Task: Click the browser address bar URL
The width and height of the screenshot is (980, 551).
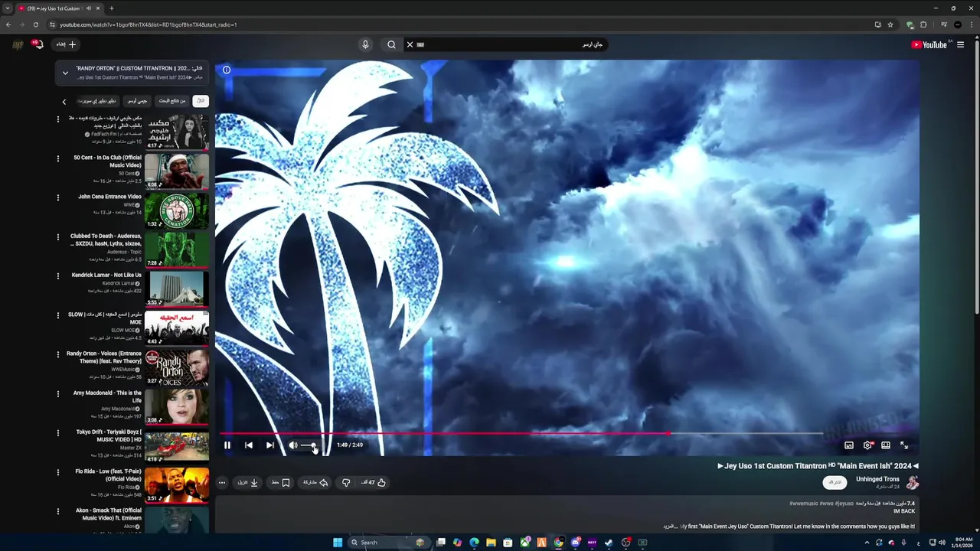Action: [x=149, y=24]
